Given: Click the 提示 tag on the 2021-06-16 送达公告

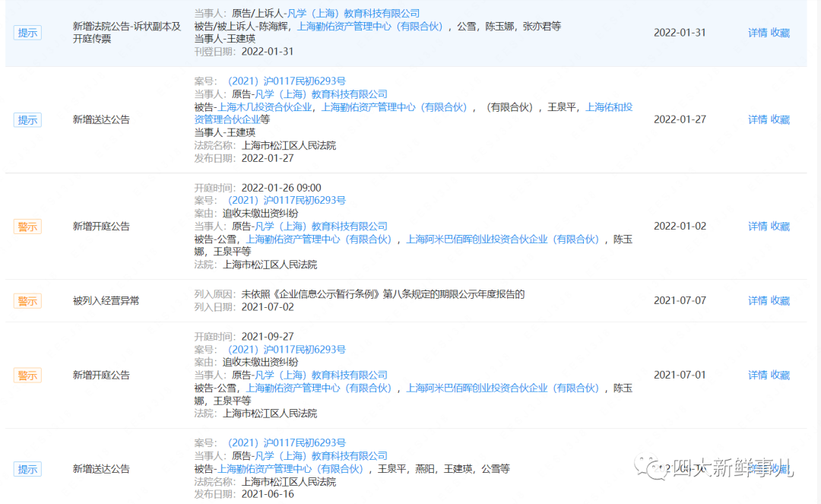Looking at the screenshot, I should click(x=27, y=469).
